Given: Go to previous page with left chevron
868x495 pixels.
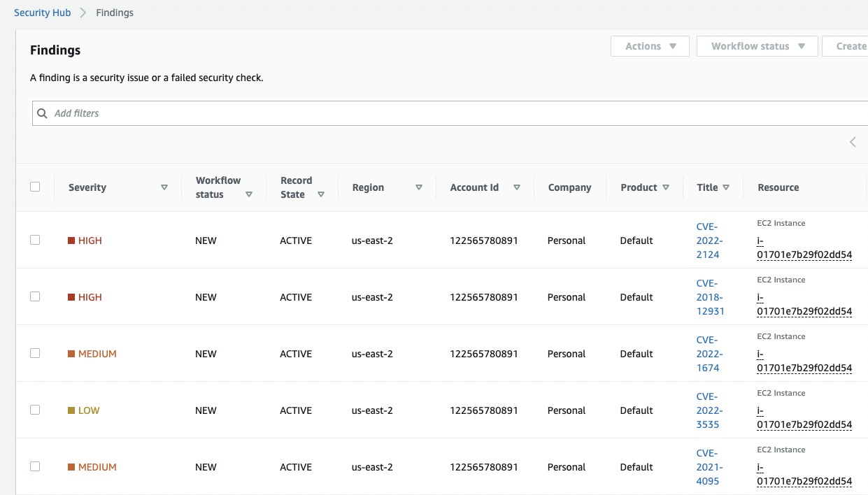Looking at the screenshot, I should click(x=853, y=142).
